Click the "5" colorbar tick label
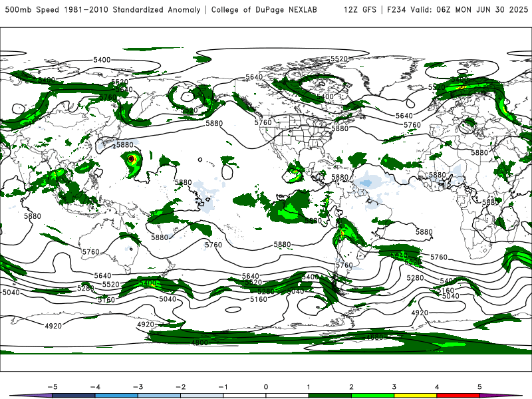The width and height of the screenshot is (532, 399). (479, 387)
